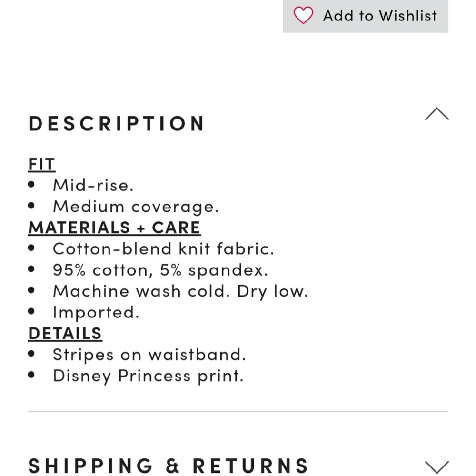This screenshot has width=476, height=476.
Task: Click the Disney Princess print text
Action: (148, 376)
